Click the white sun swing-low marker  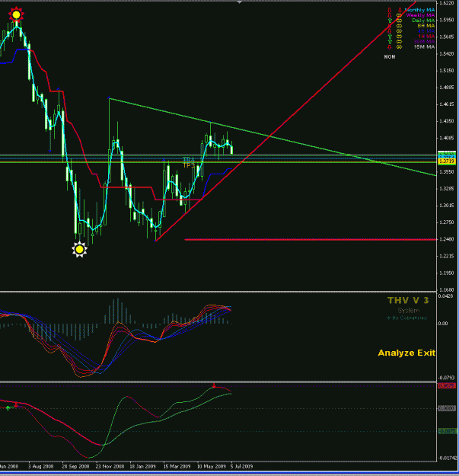[x=79, y=249]
